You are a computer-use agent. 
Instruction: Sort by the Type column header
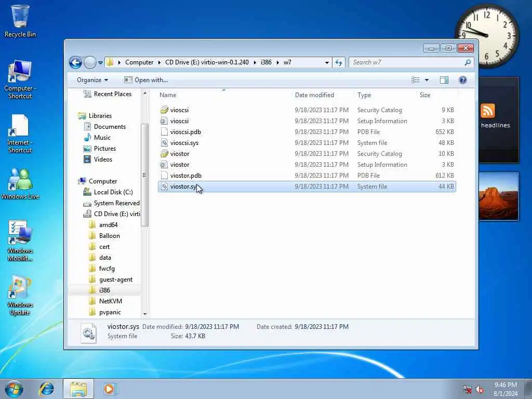tap(385, 95)
